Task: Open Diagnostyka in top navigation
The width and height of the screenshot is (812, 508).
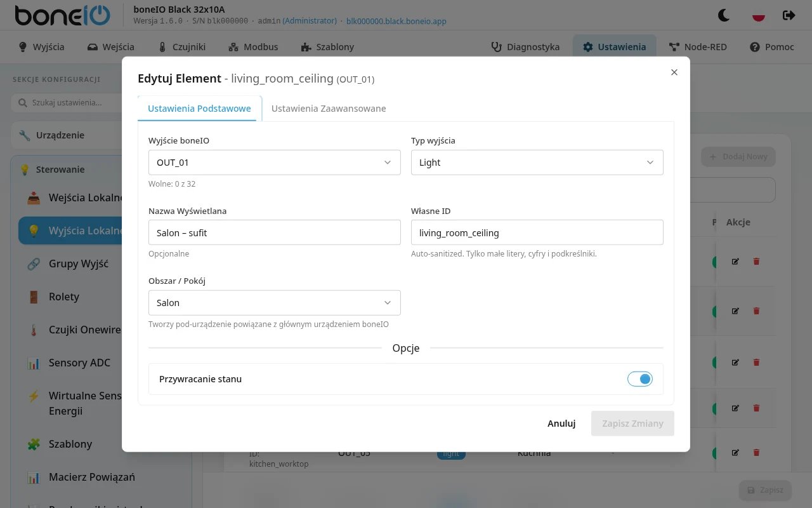Action: pyautogui.click(x=525, y=47)
